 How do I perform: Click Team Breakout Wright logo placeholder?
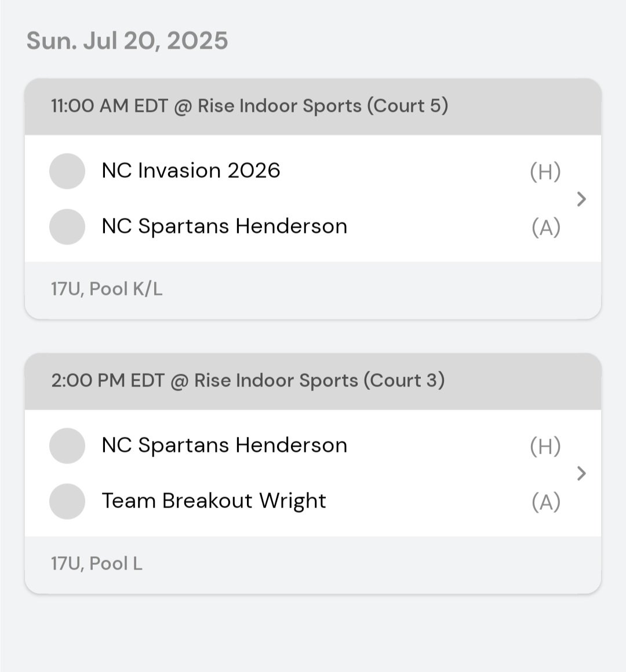[x=67, y=501]
